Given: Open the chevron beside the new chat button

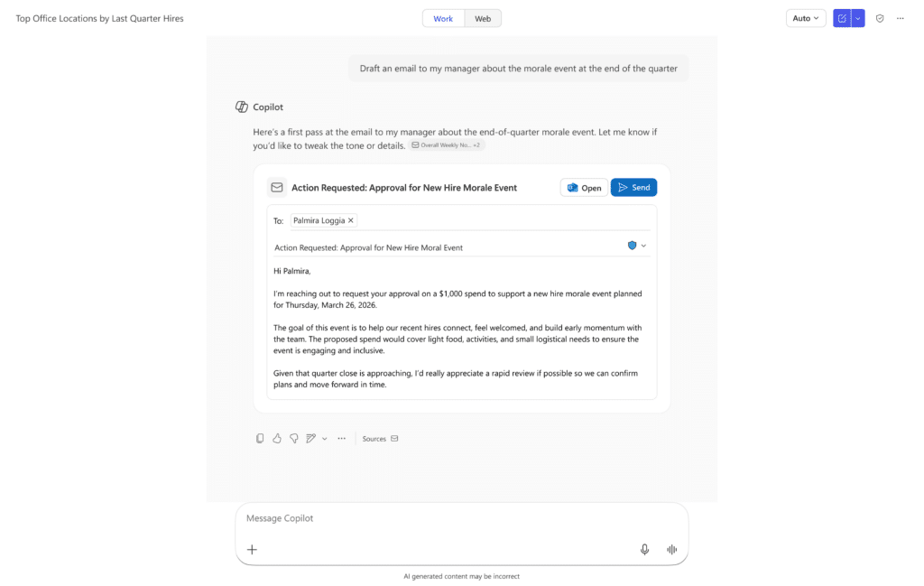Looking at the screenshot, I should click(858, 18).
